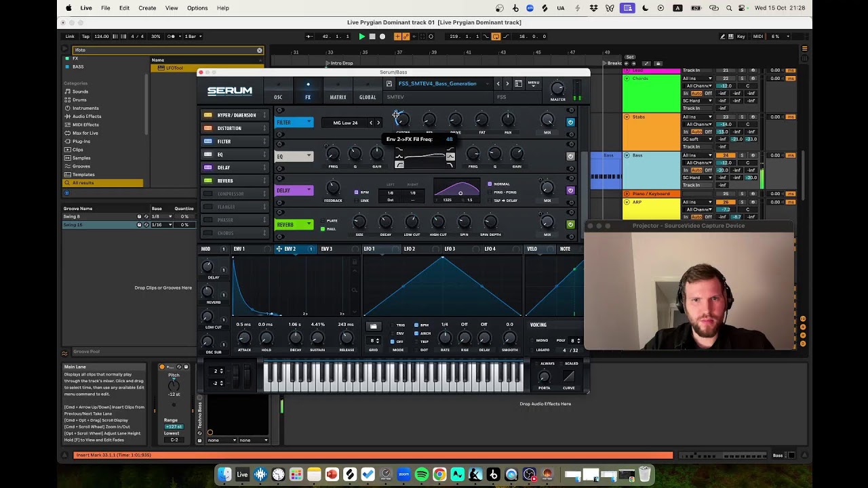Select Distortion effect slot

coord(234,128)
